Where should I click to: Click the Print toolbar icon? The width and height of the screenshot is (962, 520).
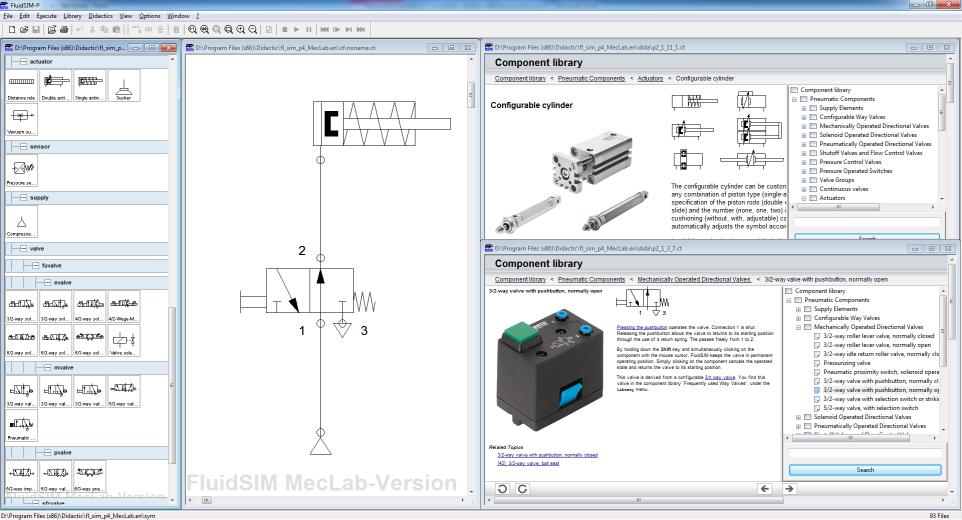(64, 29)
